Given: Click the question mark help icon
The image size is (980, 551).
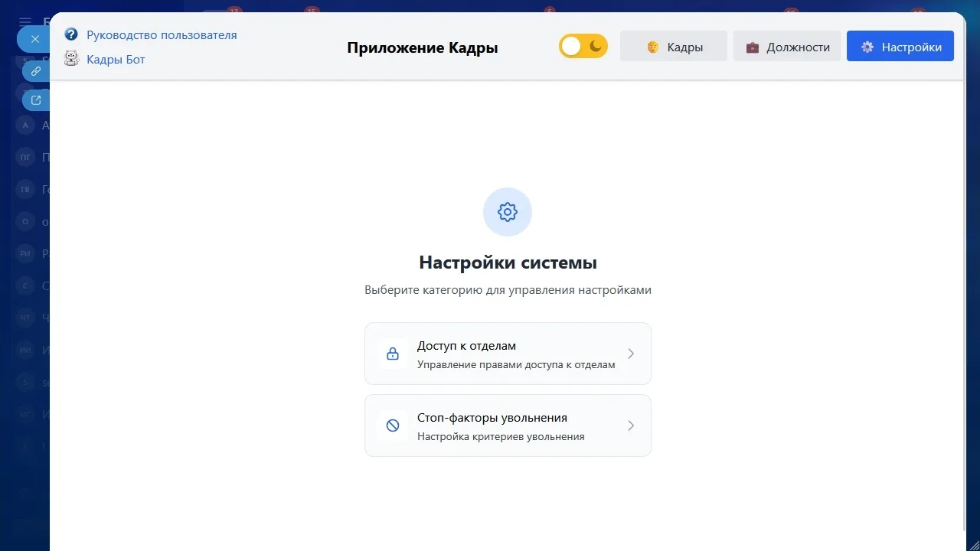Looking at the screenshot, I should (71, 34).
